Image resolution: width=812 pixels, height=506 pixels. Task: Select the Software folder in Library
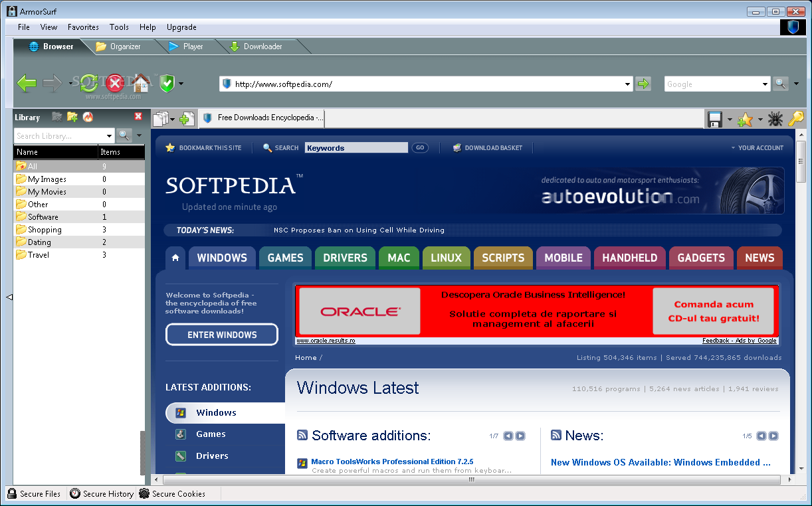(79, 217)
